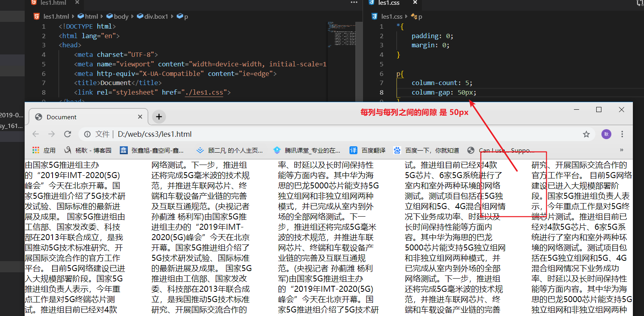Screen dimensions: 644x316
Task: View site information icon in address bar
Action: click(87, 134)
